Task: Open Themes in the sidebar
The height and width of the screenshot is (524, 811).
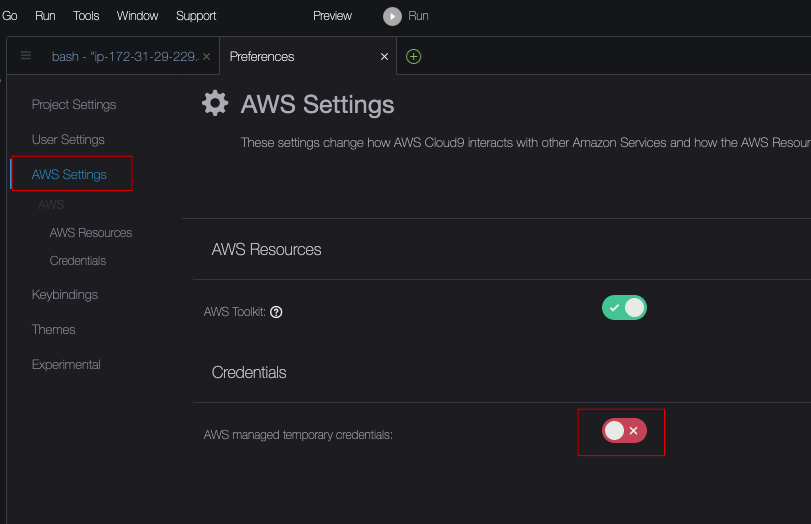Action: coord(53,330)
